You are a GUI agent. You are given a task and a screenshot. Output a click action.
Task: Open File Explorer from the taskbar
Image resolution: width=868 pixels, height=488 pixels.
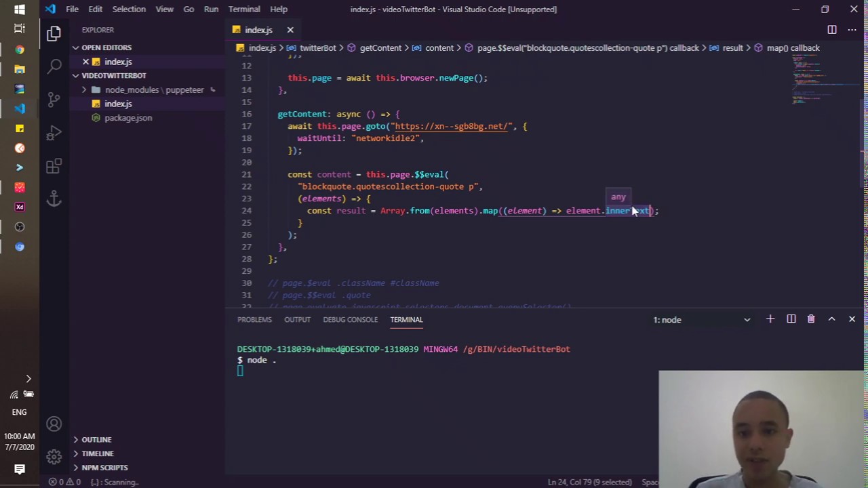(x=20, y=69)
